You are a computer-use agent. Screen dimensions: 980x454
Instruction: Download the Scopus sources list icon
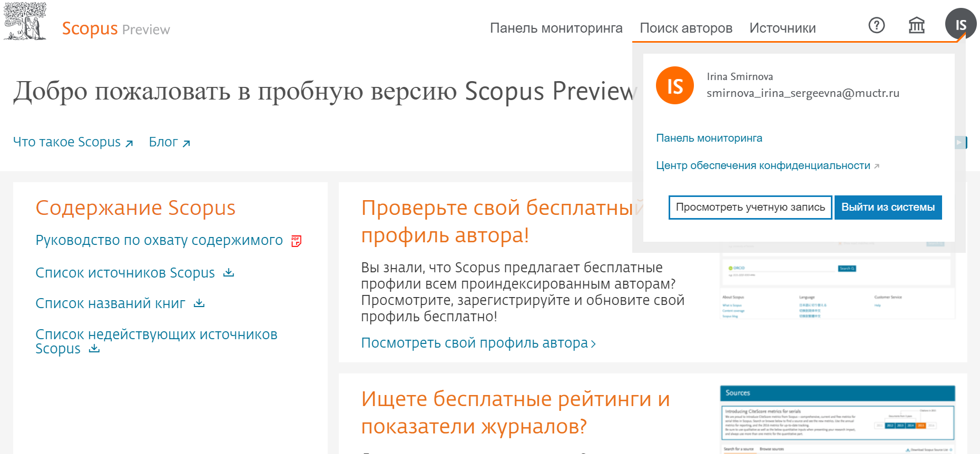(x=229, y=273)
